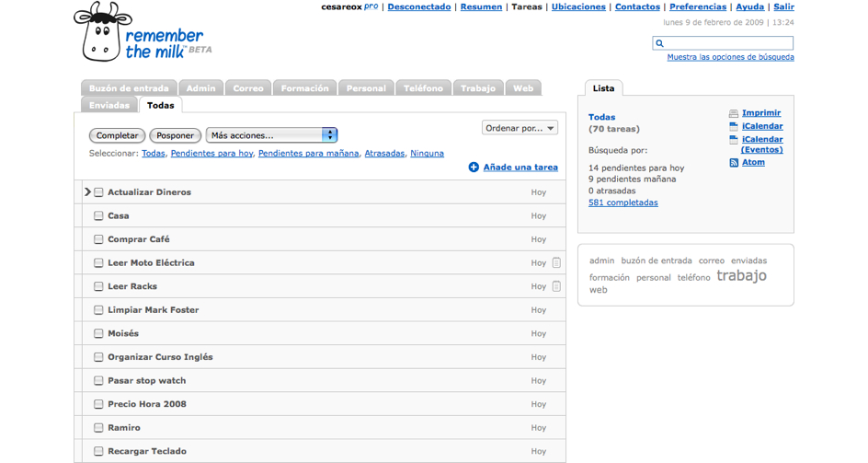Select the Moisés task checkbox
This screenshot has height=463, width=868.
coord(98,333)
